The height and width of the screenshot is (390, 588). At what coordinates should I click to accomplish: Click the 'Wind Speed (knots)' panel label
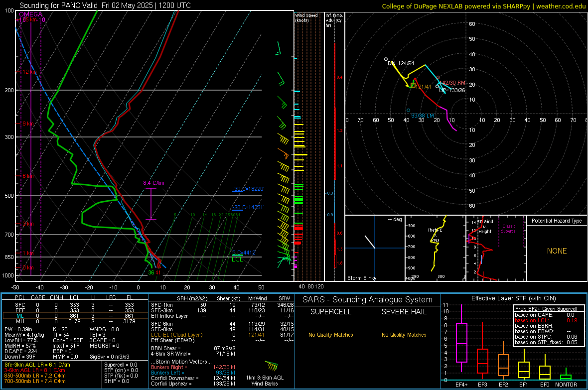306,18
